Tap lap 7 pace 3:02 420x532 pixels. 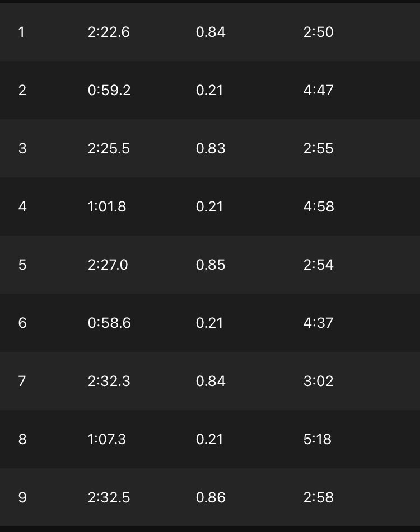pyautogui.click(x=319, y=381)
